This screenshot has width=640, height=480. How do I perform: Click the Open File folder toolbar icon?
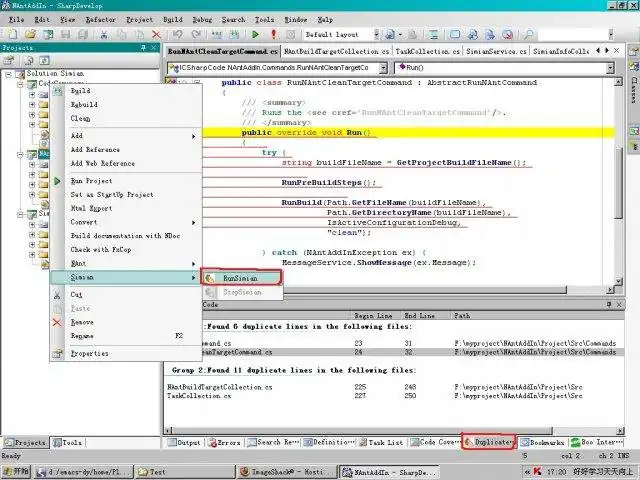[30, 35]
